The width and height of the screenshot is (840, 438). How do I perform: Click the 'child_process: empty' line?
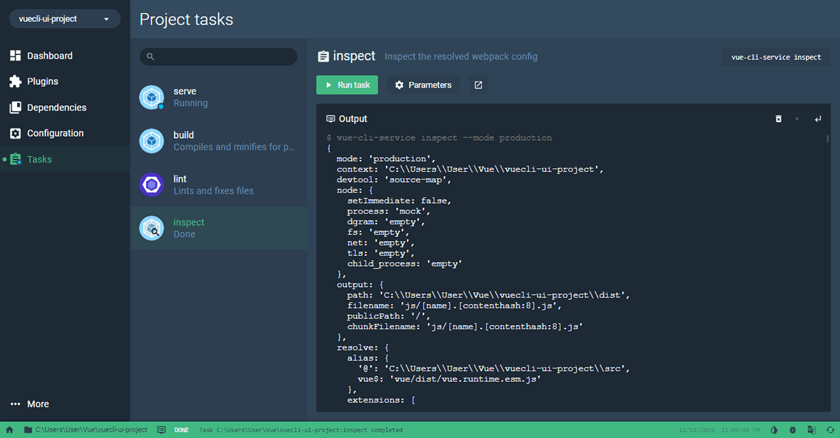click(x=404, y=263)
